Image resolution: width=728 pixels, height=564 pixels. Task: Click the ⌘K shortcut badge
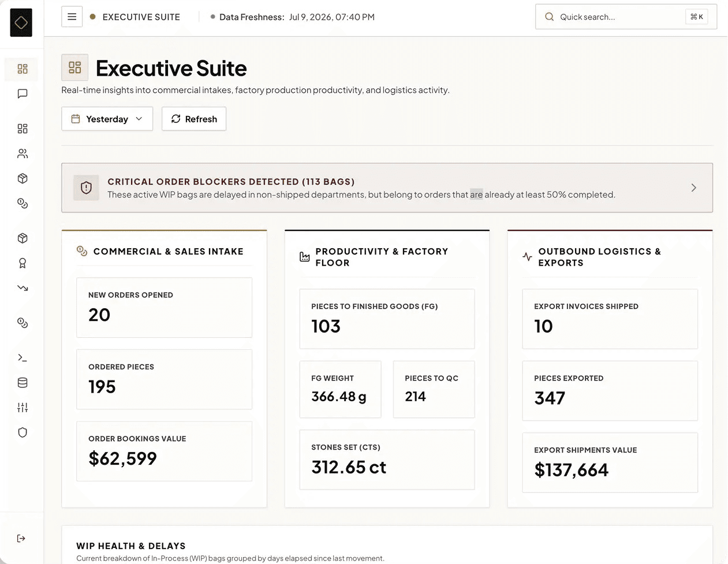(x=697, y=17)
